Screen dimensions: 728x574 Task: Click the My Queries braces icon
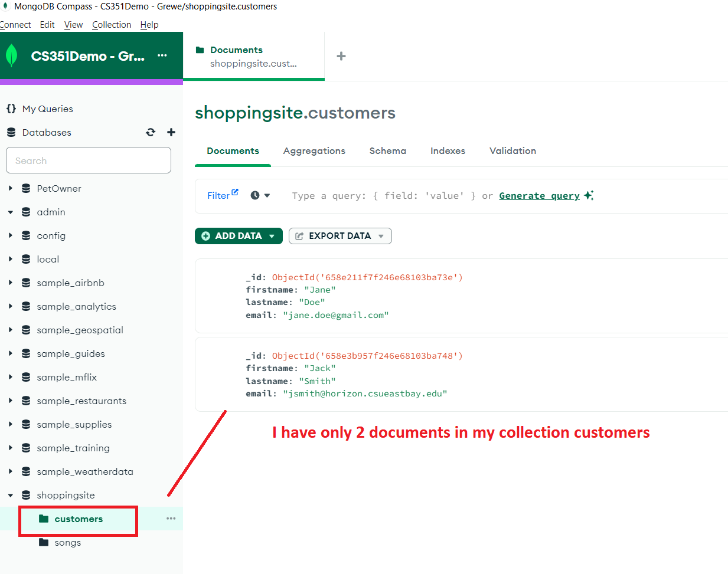(11, 109)
